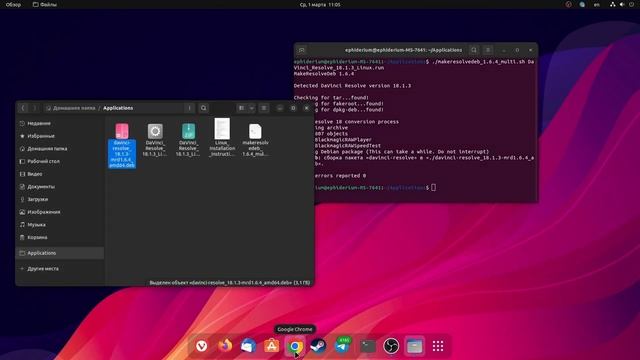Click the Files icon in dock
This screenshot has height=360, width=640.
tap(414, 346)
